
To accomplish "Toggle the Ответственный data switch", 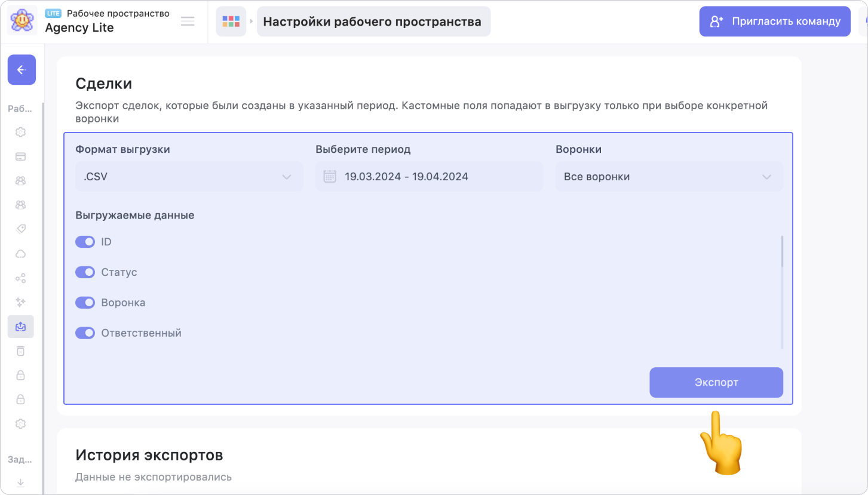I will [85, 333].
